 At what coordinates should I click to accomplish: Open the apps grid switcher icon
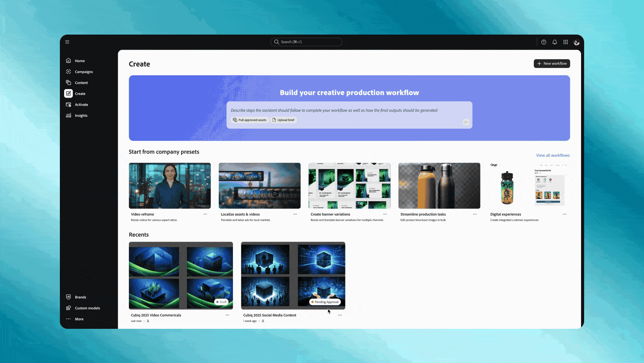point(565,42)
